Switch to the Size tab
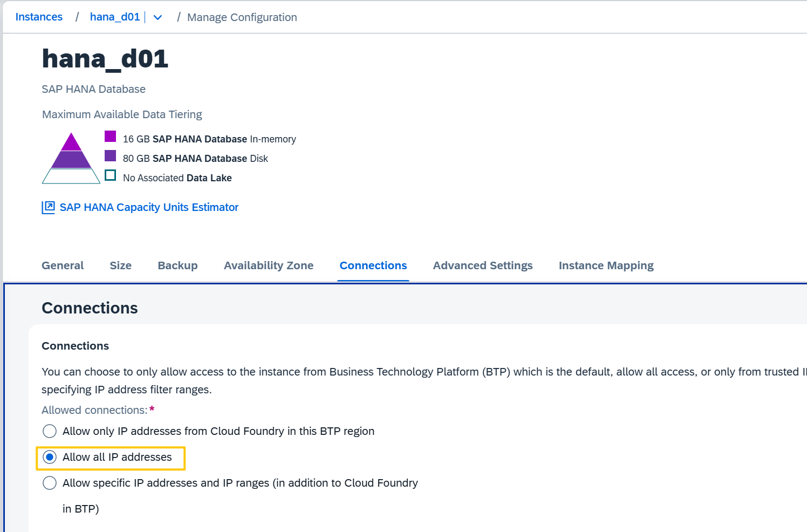807x532 pixels. coord(121,265)
